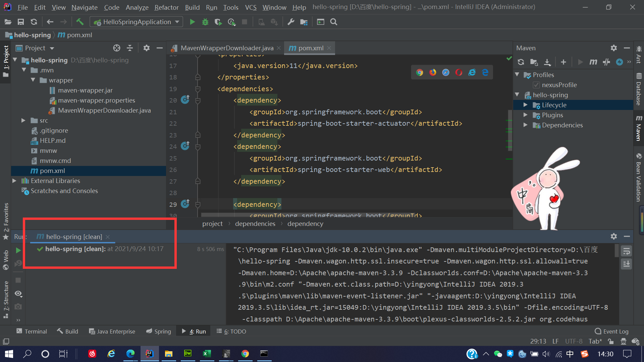
Task: Click the Debug bug icon
Action: (205, 22)
